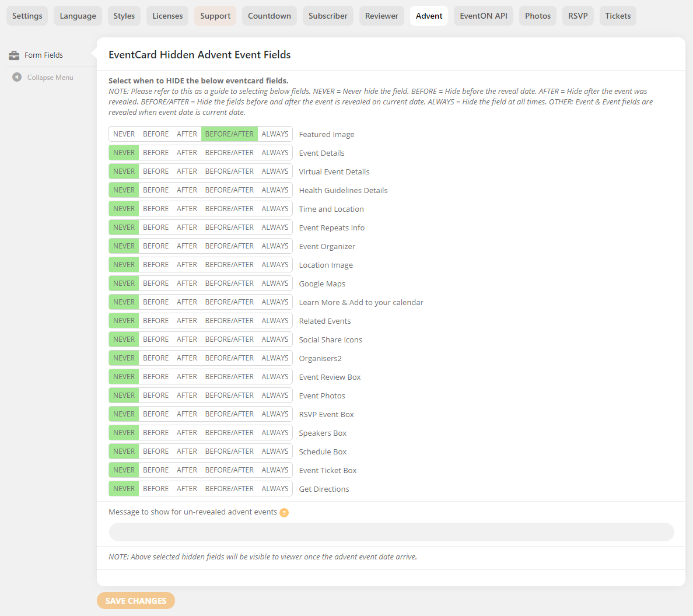Save changes to advent settings
Viewport: 693px width, 616px height.
[x=136, y=600]
